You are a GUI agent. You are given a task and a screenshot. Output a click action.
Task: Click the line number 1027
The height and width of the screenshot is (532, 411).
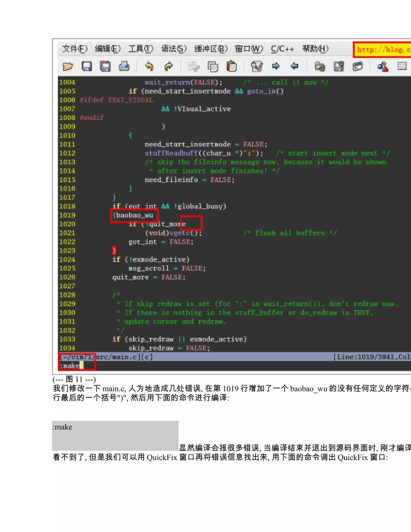[67, 286]
